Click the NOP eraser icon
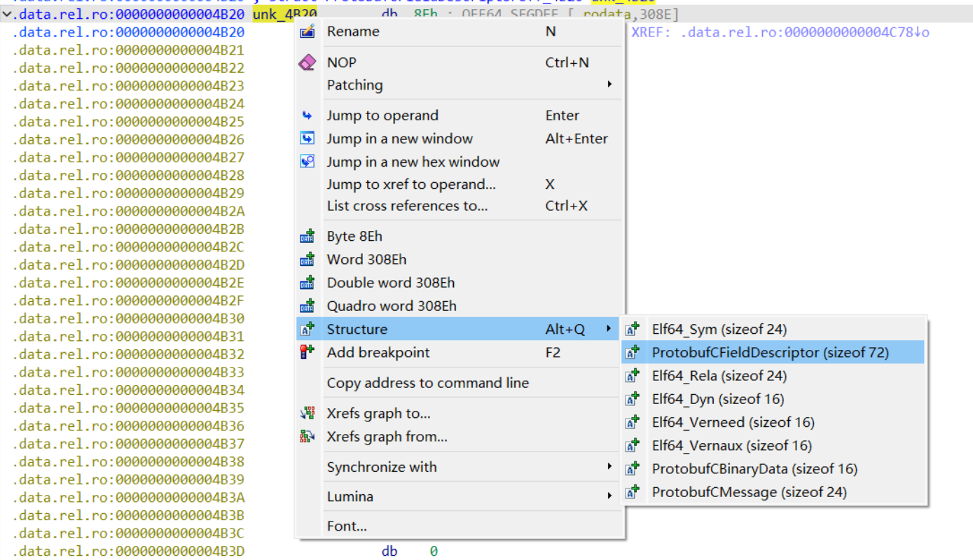Image resolution: width=973 pixels, height=560 pixels. pos(307,63)
